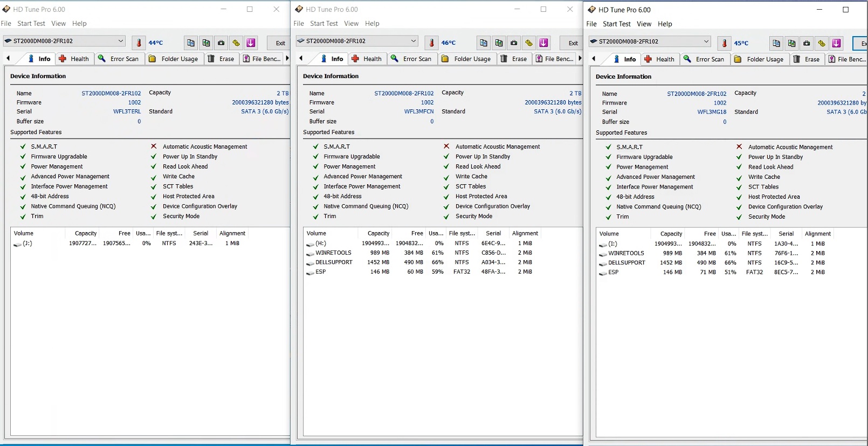
Task: Click the left tab-scroll arrow in 45°C window
Action: [x=594, y=59]
